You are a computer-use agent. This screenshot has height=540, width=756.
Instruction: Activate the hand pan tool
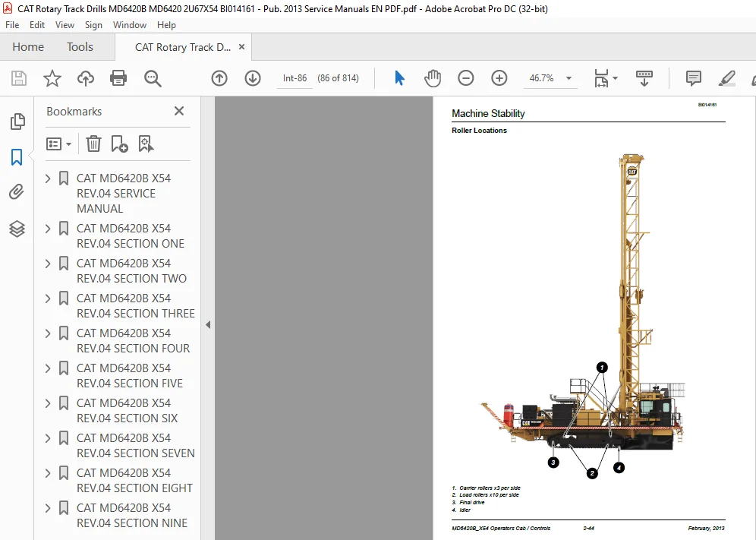pos(433,78)
